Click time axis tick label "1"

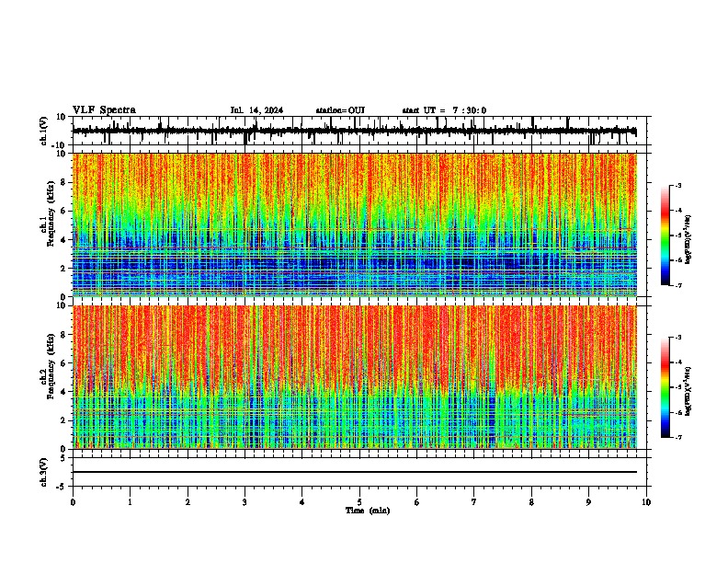pos(130,502)
